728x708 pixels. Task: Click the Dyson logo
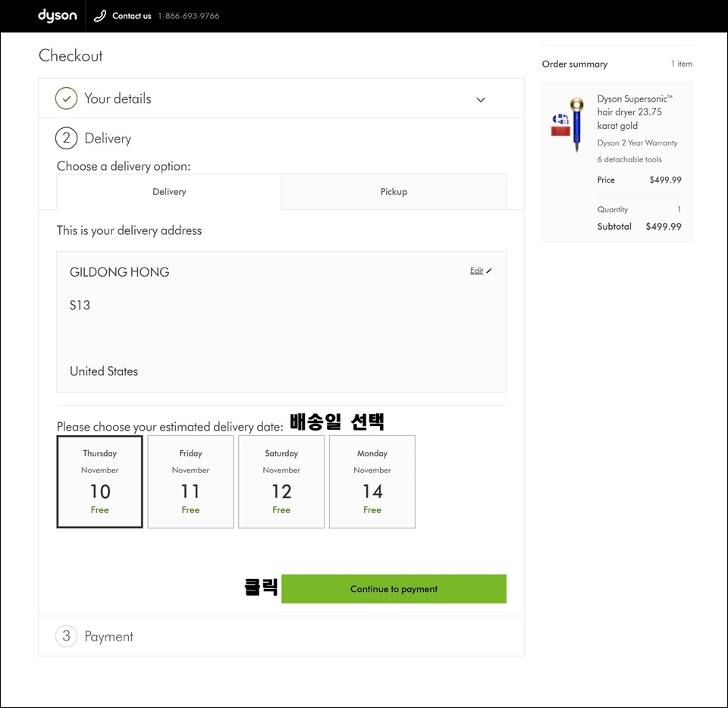pyautogui.click(x=57, y=16)
